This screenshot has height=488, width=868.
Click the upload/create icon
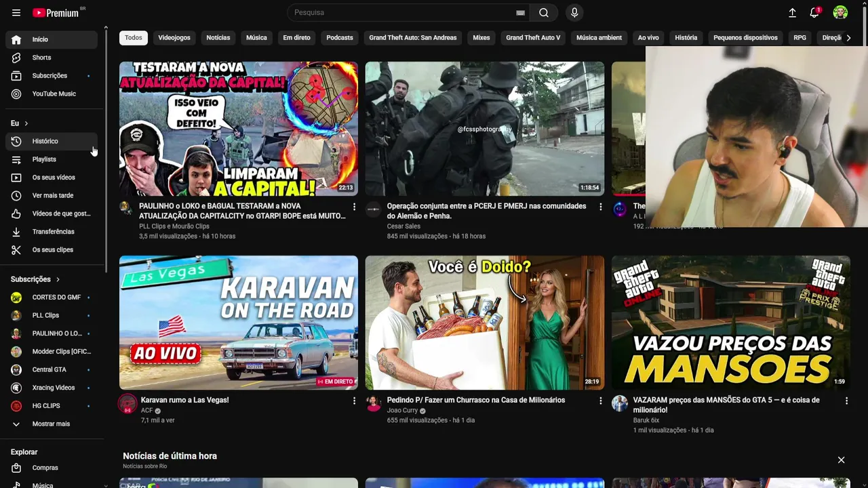(792, 12)
